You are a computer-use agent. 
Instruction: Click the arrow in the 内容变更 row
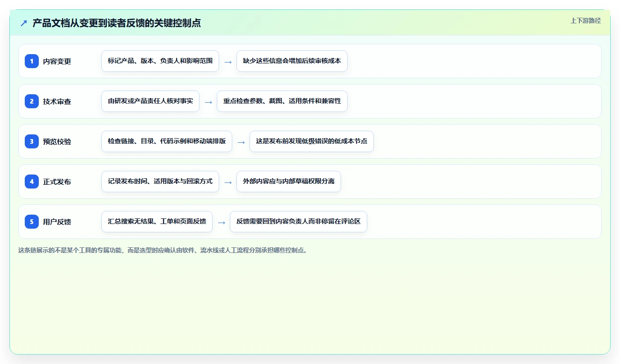coord(228,62)
